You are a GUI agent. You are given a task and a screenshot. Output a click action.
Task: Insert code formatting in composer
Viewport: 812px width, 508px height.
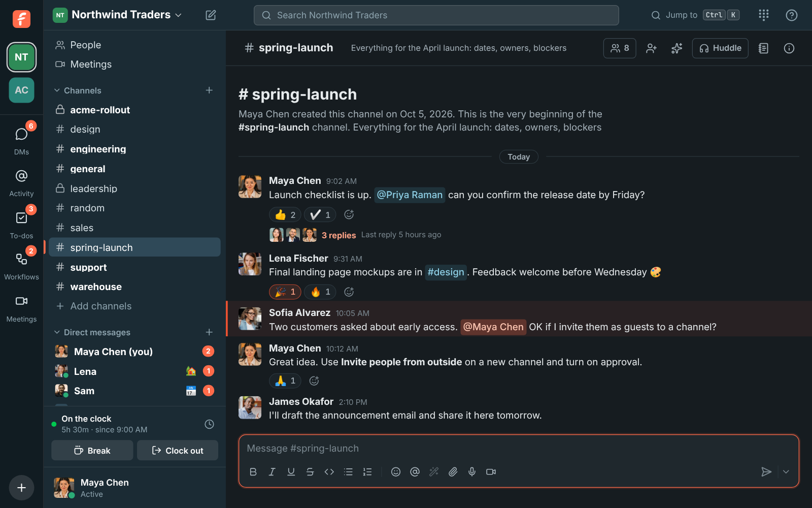(329, 472)
